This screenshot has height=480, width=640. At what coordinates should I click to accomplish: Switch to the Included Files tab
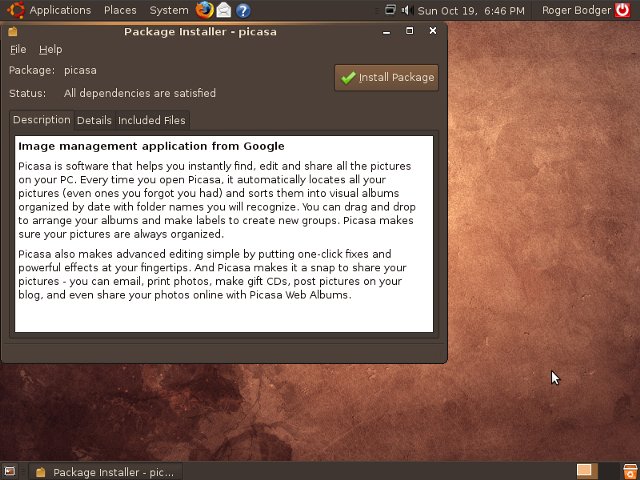[151, 120]
